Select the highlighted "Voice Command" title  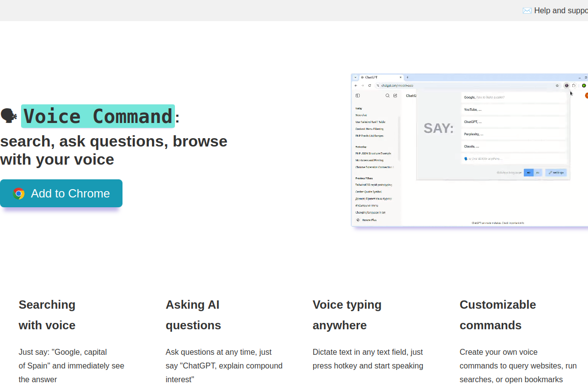[98, 116]
